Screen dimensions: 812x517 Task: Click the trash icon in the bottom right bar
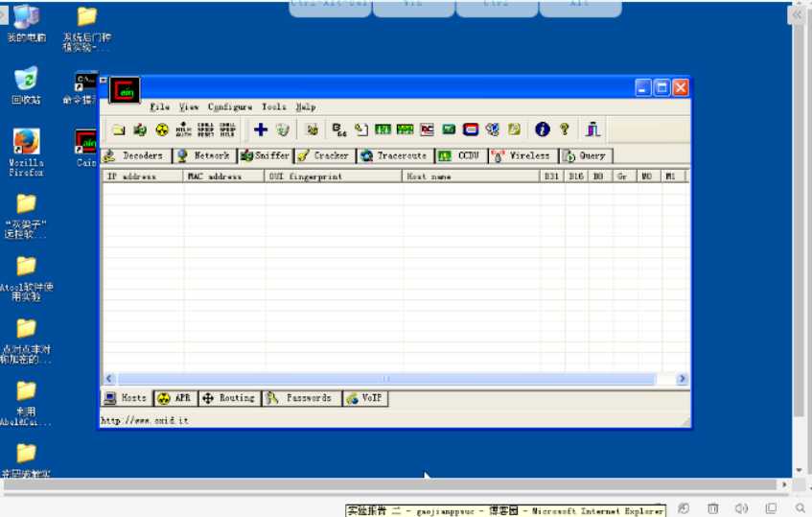click(x=713, y=508)
